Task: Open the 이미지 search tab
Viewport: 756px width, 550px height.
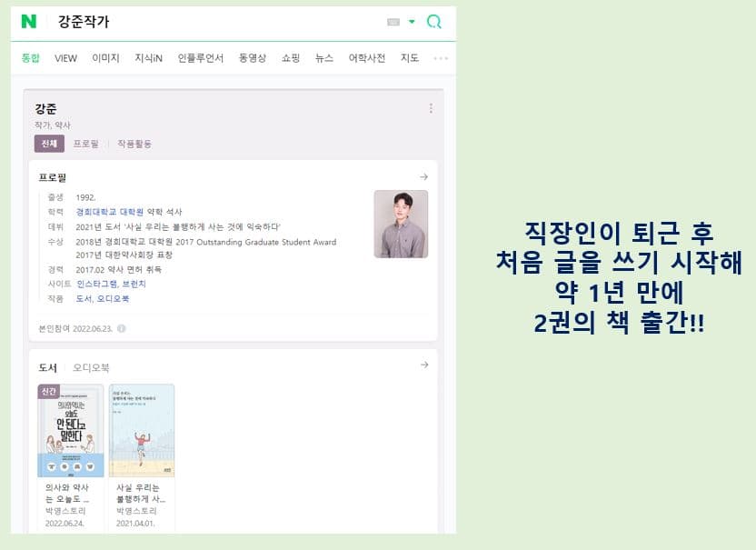Action: tap(105, 58)
